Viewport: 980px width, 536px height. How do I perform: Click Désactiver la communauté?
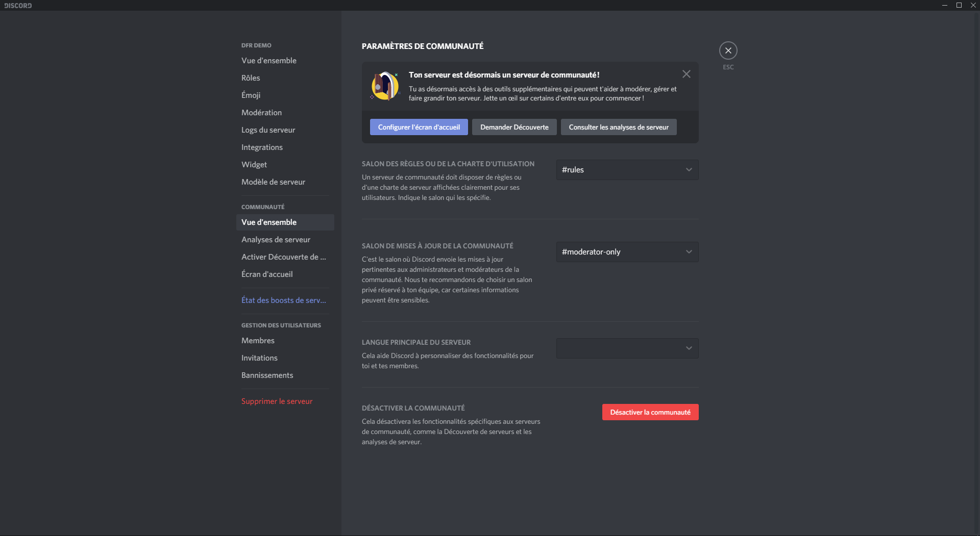[x=650, y=412]
